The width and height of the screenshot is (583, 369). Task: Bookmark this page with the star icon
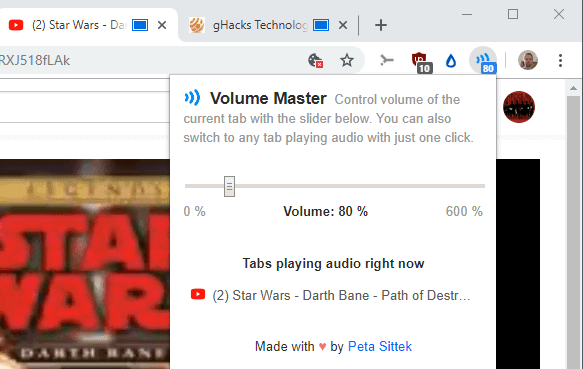coord(347,60)
